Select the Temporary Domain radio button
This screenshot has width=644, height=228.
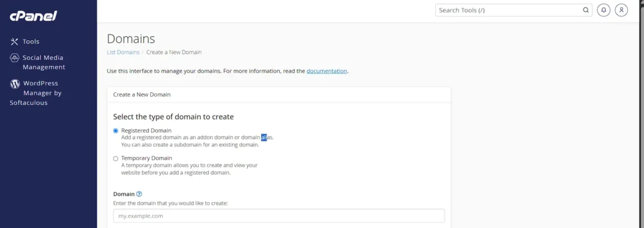[x=116, y=158]
